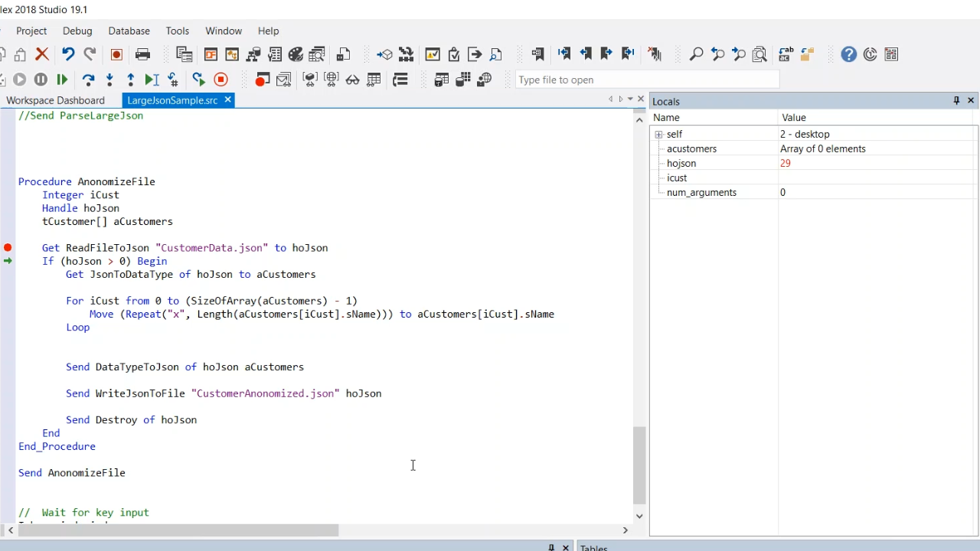
Task: Toggle the breakpoint on the ReadFileToJson line
Action: 8,248
